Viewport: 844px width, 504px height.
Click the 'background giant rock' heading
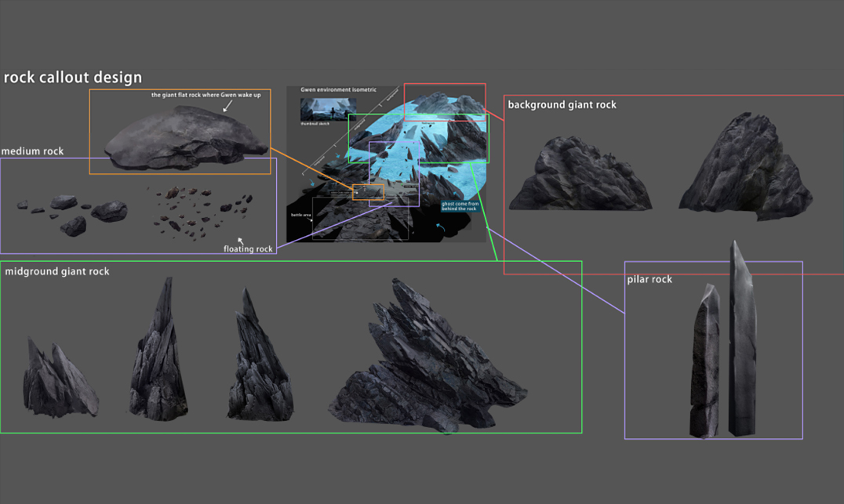pyautogui.click(x=562, y=105)
